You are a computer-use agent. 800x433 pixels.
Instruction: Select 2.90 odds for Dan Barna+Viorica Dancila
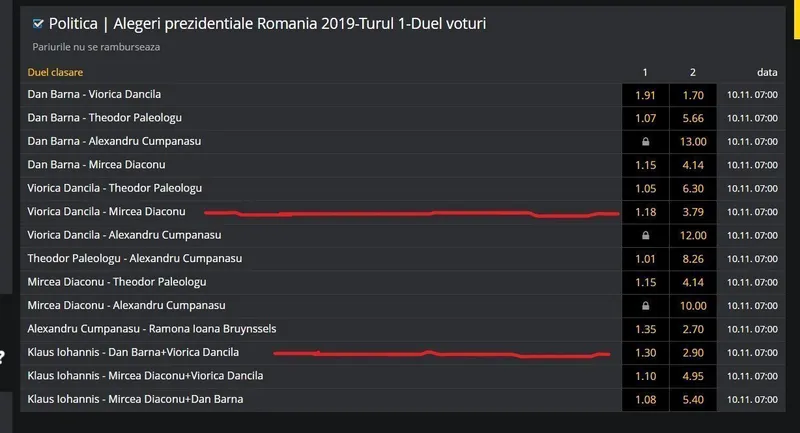(693, 352)
